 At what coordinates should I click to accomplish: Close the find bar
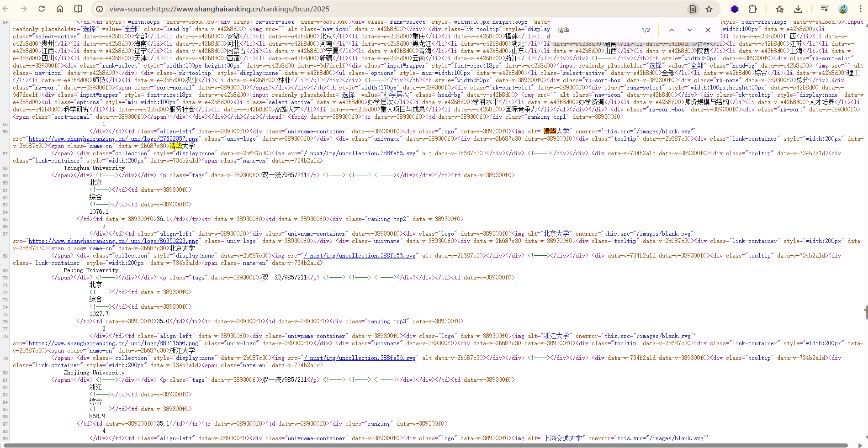(708, 30)
